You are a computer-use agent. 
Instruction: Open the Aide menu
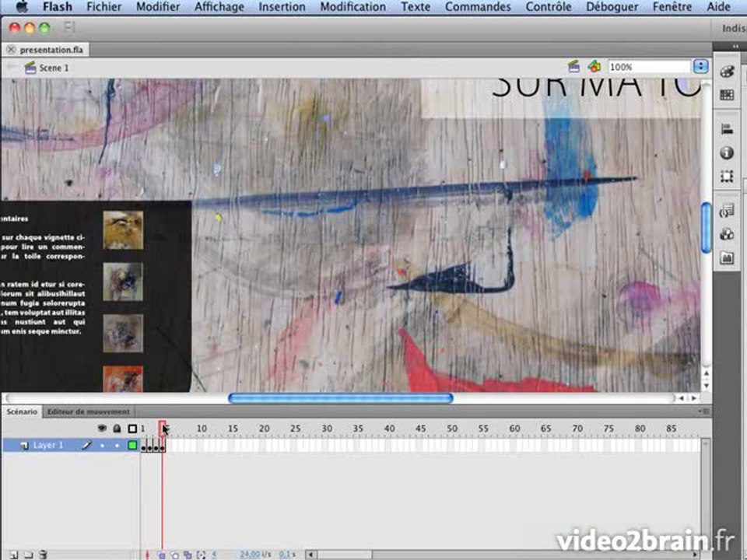(718, 7)
